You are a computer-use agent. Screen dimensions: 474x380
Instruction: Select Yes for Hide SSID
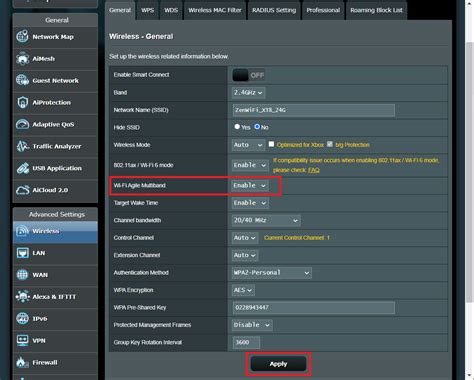click(x=237, y=127)
